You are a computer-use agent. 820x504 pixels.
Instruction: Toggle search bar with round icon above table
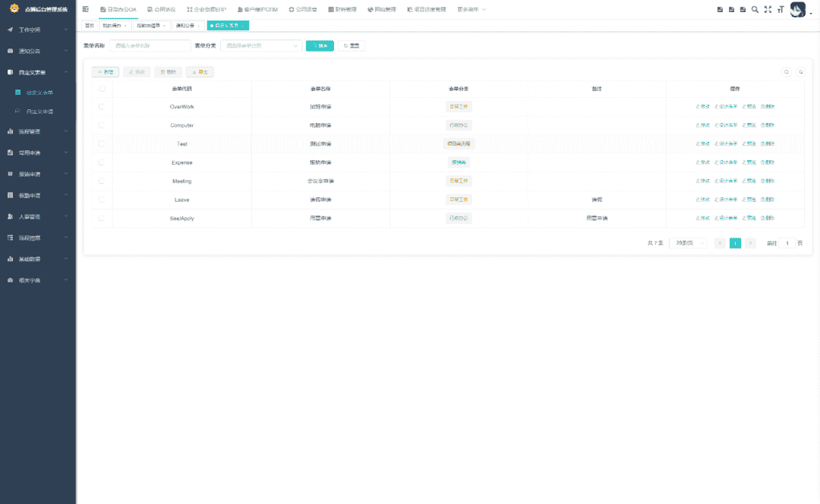click(x=787, y=72)
